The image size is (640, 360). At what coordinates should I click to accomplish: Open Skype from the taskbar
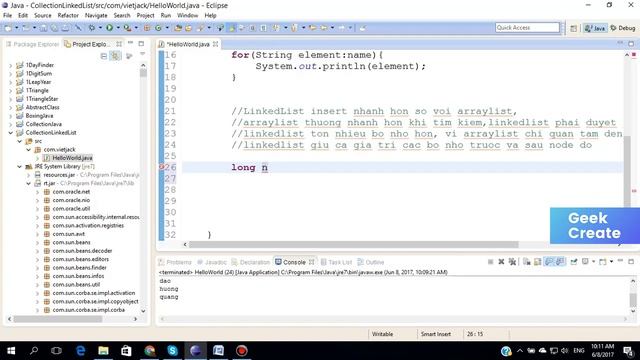tap(172, 351)
